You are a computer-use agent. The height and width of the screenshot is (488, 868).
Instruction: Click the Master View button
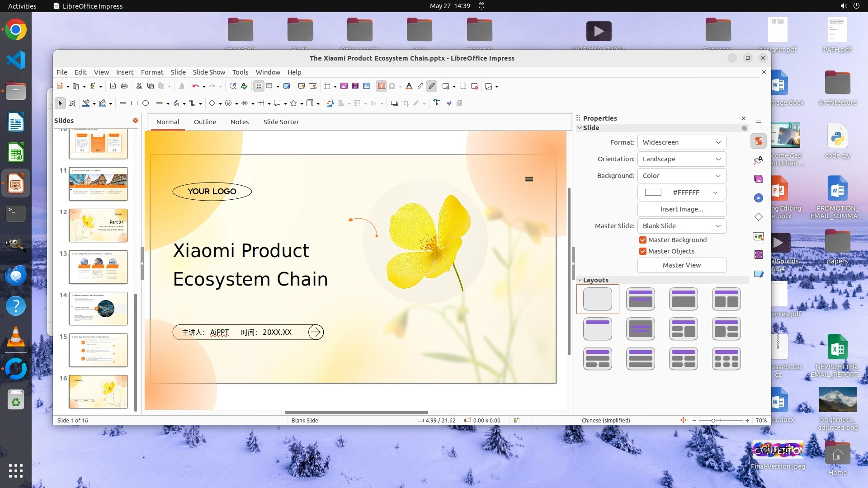pos(681,265)
